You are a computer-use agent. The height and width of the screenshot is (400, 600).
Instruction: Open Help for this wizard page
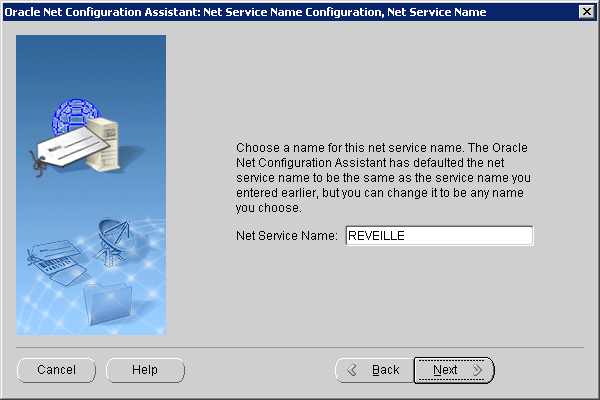pyautogui.click(x=145, y=370)
